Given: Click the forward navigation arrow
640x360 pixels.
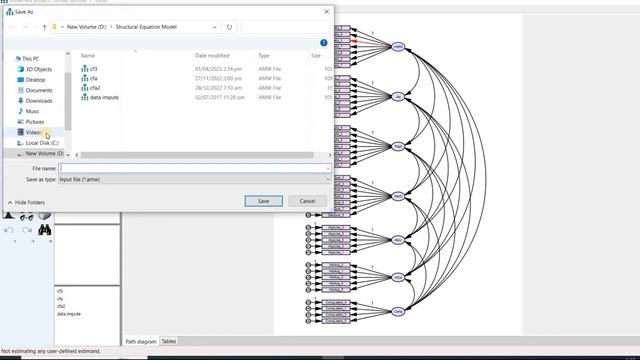Looking at the screenshot, I should click(x=24, y=27).
